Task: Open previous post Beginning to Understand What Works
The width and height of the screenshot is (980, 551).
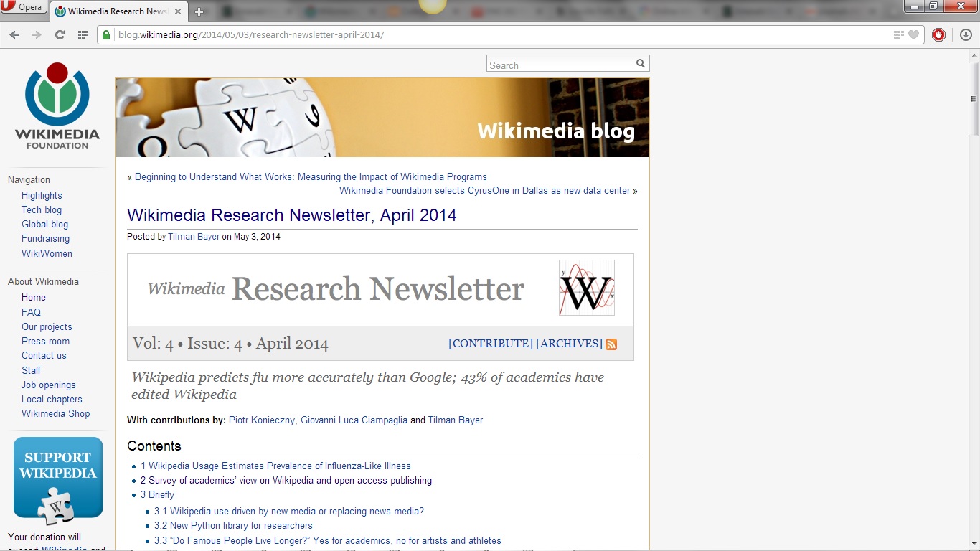Action: pyautogui.click(x=311, y=176)
